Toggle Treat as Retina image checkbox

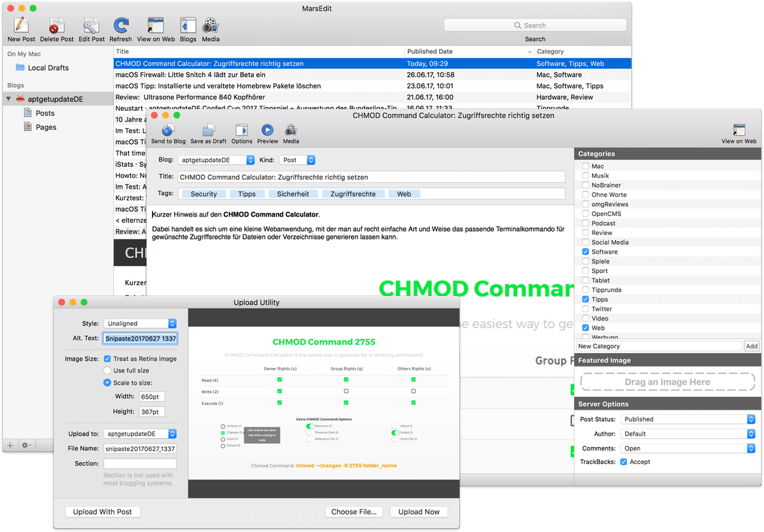[x=107, y=358]
